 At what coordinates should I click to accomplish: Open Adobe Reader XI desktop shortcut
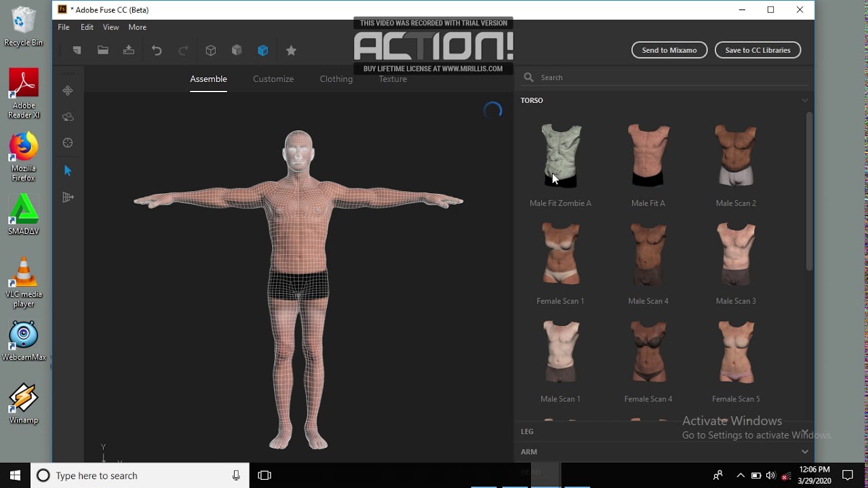(x=24, y=94)
